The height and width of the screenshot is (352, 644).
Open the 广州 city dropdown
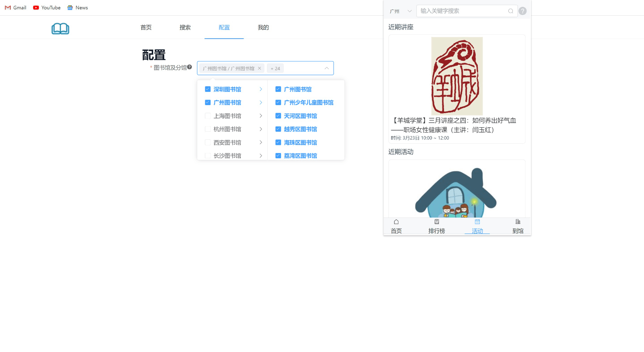click(x=400, y=11)
